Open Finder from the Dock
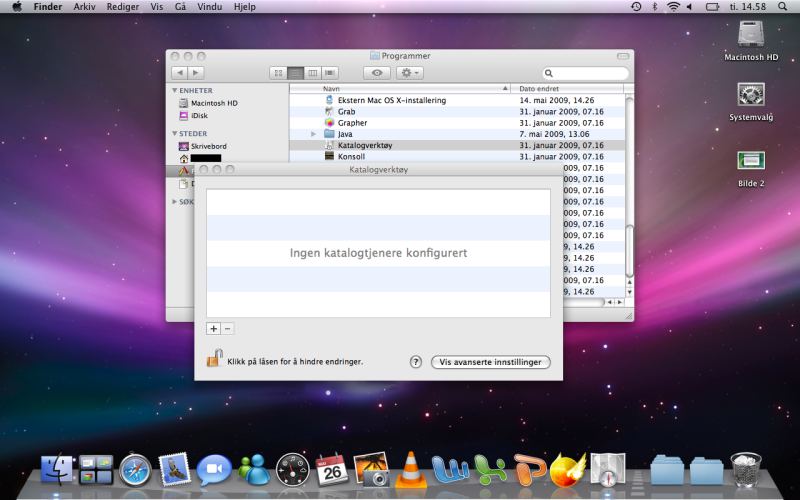The width and height of the screenshot is (800, 500). coord(56,469)
